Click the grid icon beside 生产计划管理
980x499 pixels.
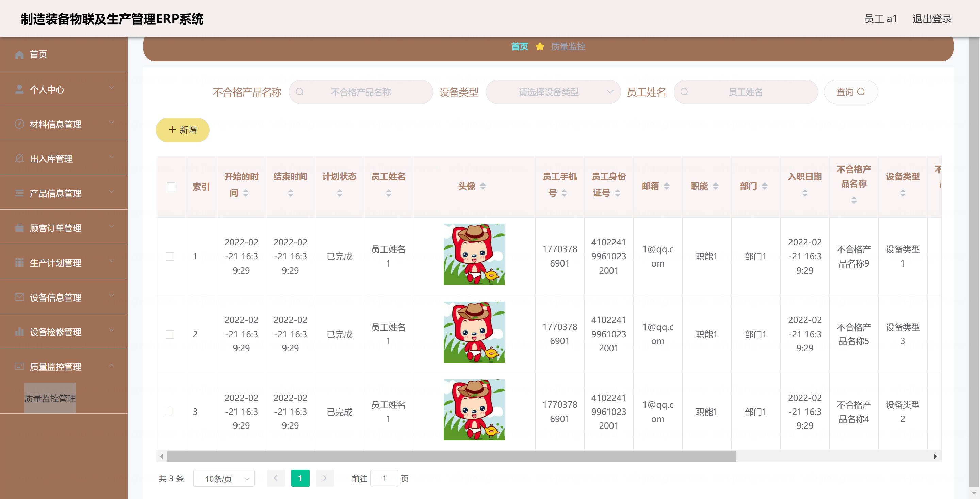coord(19,262)
